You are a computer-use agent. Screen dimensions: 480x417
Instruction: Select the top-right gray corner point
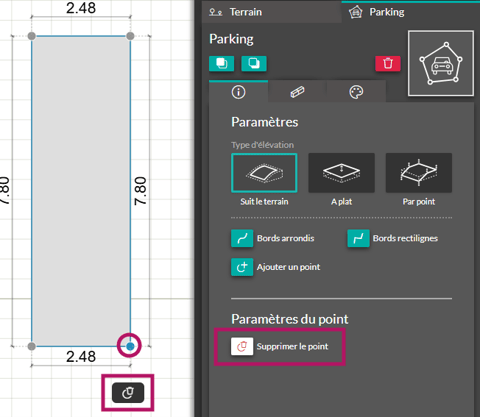[130, 36]
